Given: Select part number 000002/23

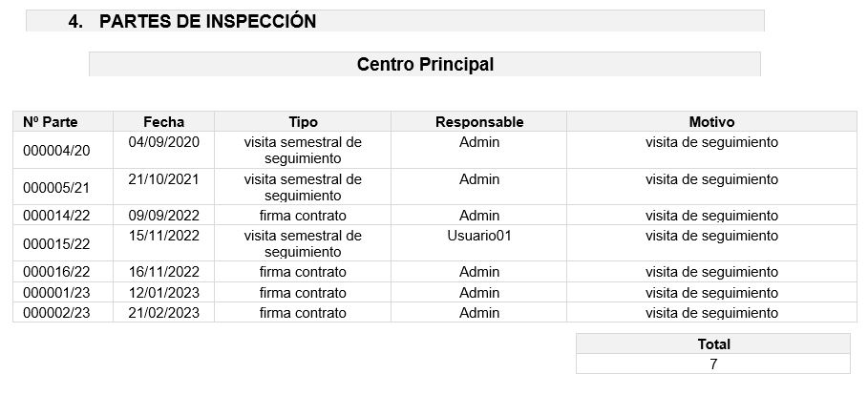Looking at the screenshot, I should [x=56, y=313].
